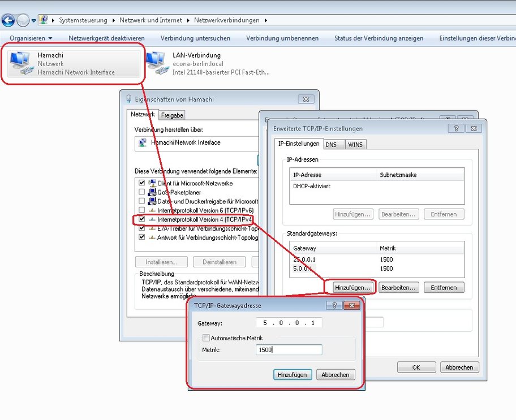
Task: Click Abbrechen in the Gatewayadresse dialog
Action: pos(336,375)
